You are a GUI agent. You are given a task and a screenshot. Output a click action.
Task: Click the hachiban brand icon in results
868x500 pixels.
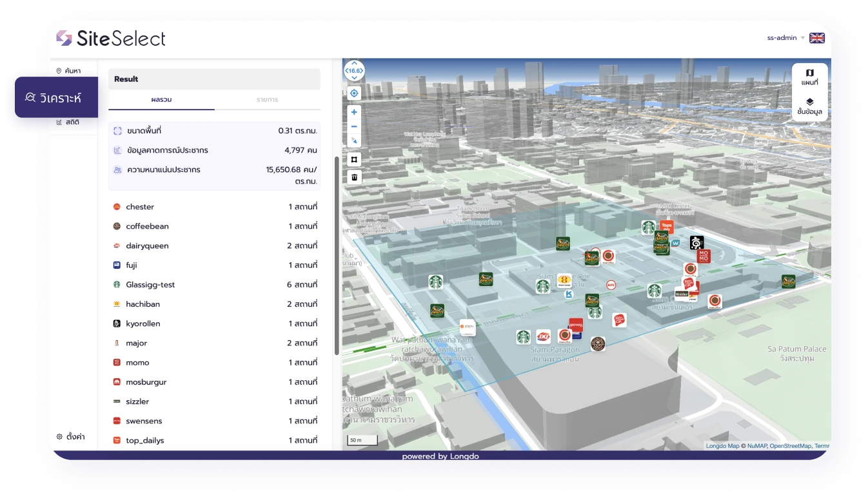coord(117,304)
